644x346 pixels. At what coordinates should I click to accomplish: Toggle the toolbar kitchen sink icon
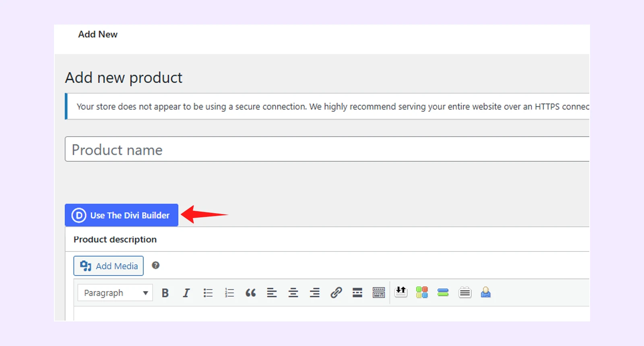click(379, 292)
